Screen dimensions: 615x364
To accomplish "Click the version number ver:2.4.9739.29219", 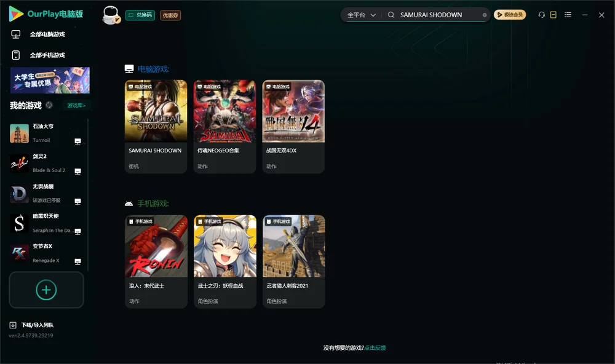I will 31,335.
